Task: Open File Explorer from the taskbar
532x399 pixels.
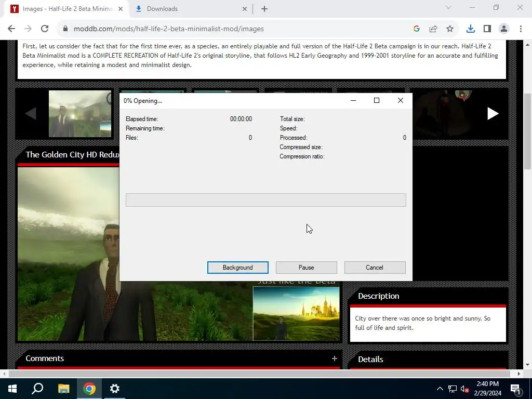Action: point(63,389)
